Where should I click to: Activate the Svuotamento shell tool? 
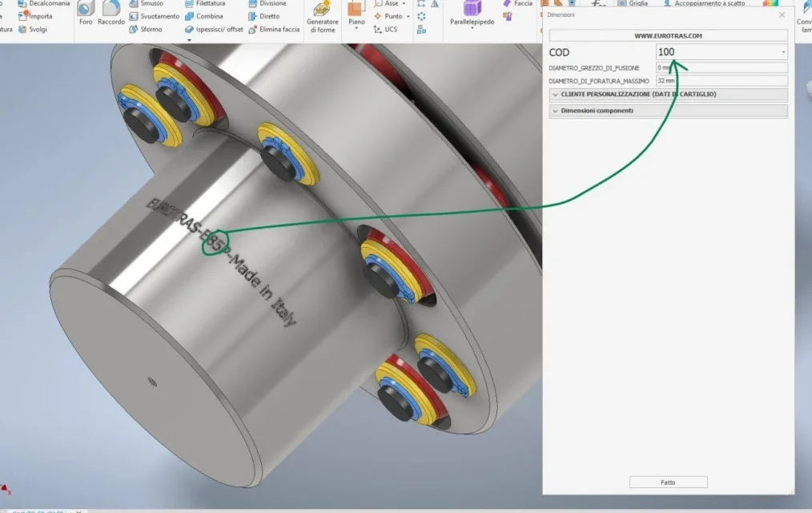click(154, 16)
